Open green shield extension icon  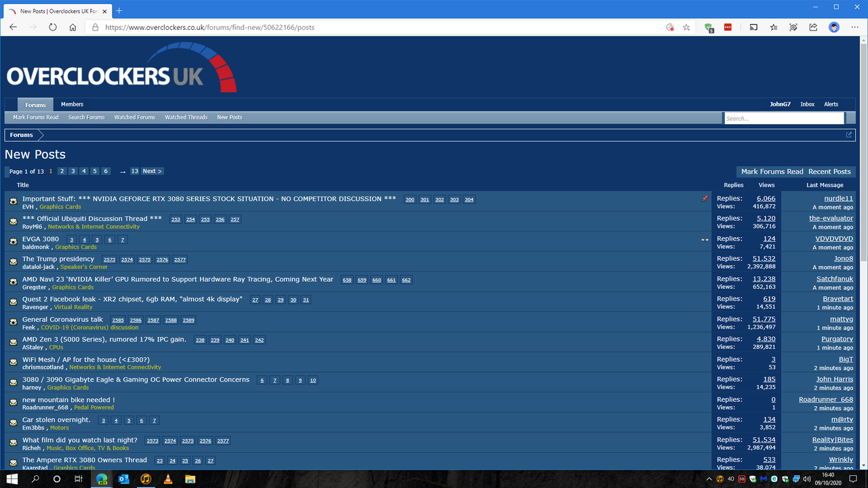pyautogui.click(x=709, y=28)
